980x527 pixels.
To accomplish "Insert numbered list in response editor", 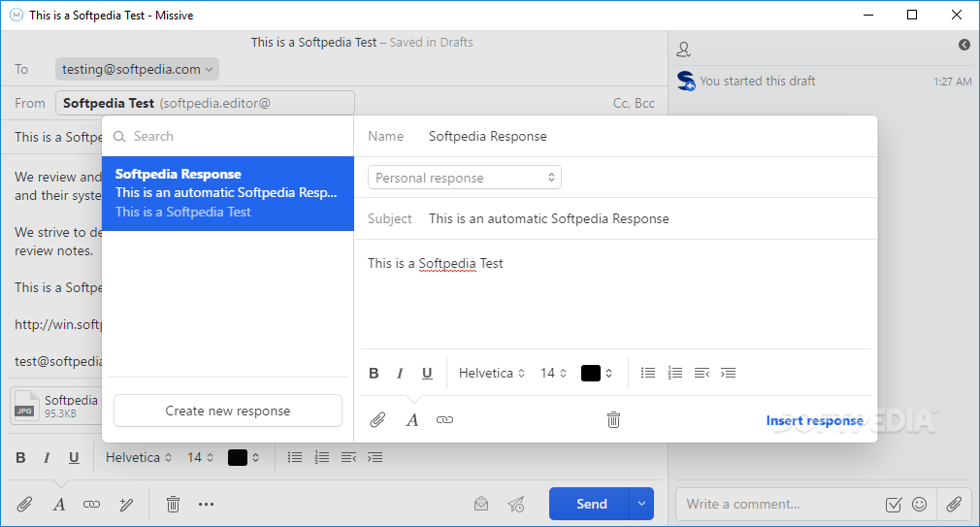I will pyautogui.click(x=675, y=374).
